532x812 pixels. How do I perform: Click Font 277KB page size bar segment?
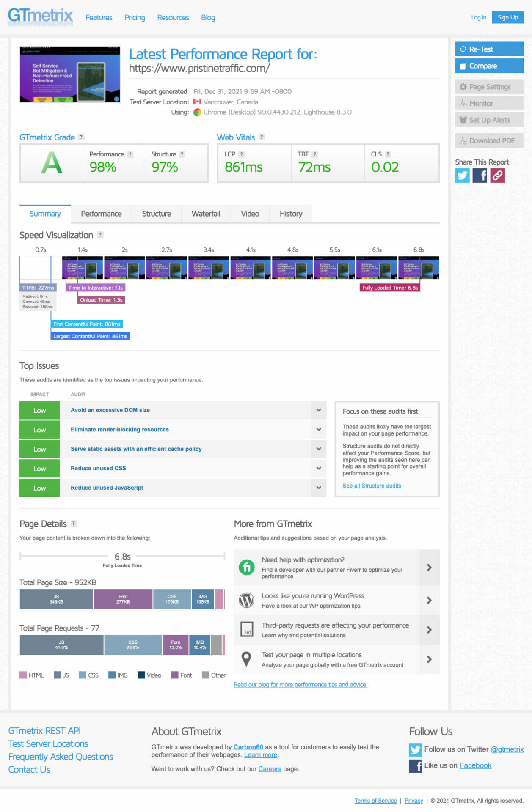pos(123,599)
